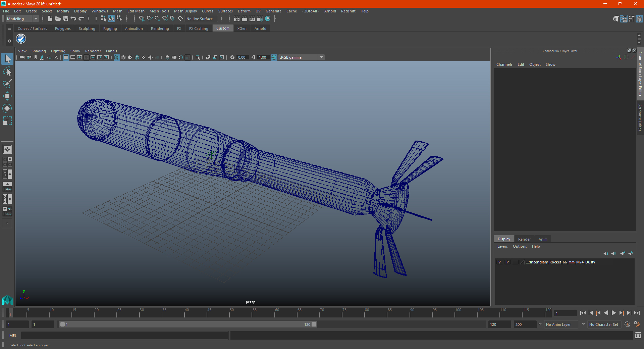Screen dimensions: 644x349
Task: Select by component type icon
Action: pos(119,19)
